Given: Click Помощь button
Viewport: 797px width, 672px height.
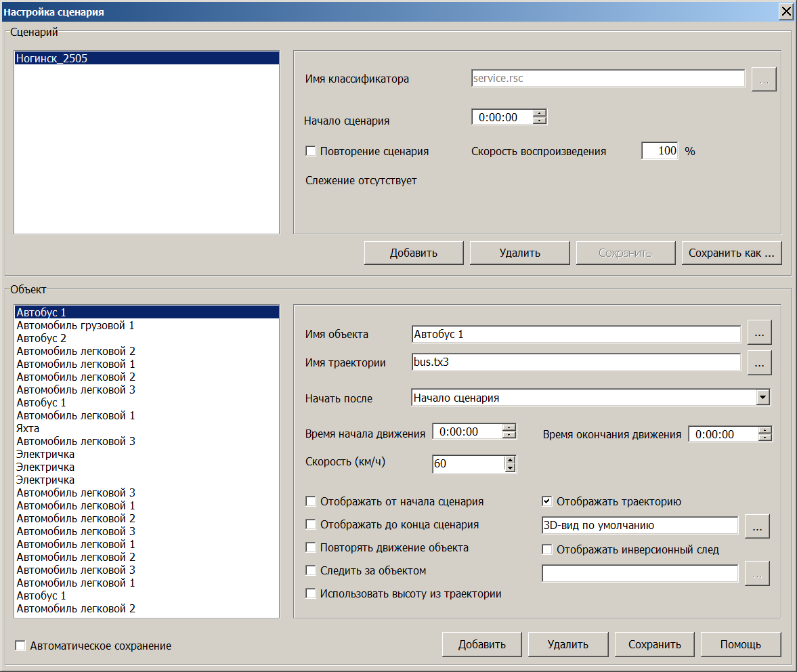Looking at the screenshot, I should click(x=740, y=644).
